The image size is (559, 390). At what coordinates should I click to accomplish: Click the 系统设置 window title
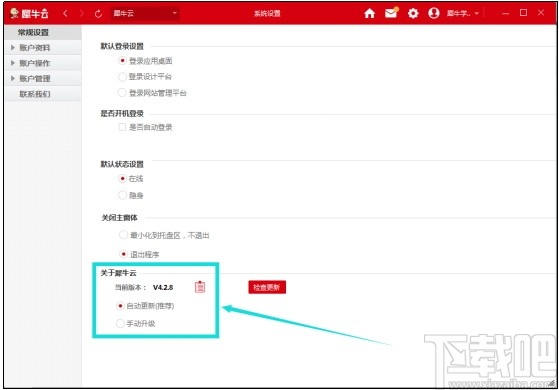pos(267,14)
